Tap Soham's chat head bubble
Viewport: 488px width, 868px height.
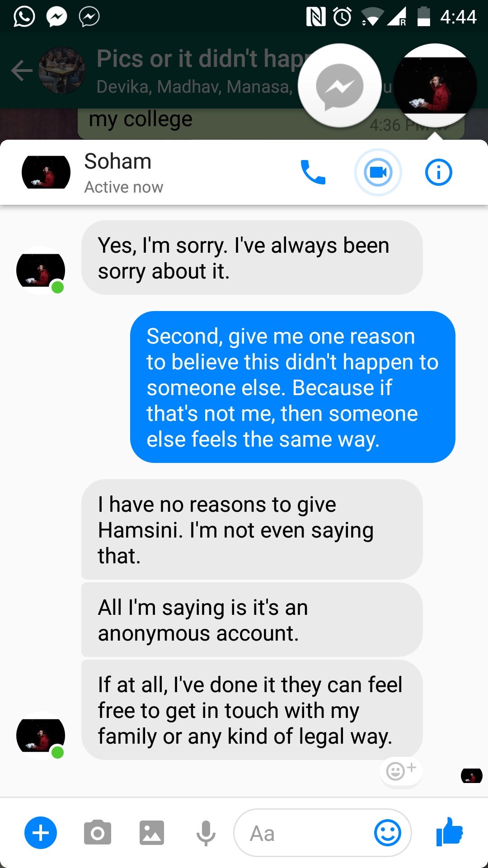435,86
